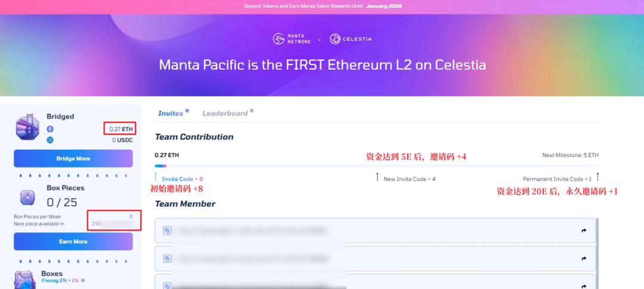Click the Celestia logo

click(351, 39)
